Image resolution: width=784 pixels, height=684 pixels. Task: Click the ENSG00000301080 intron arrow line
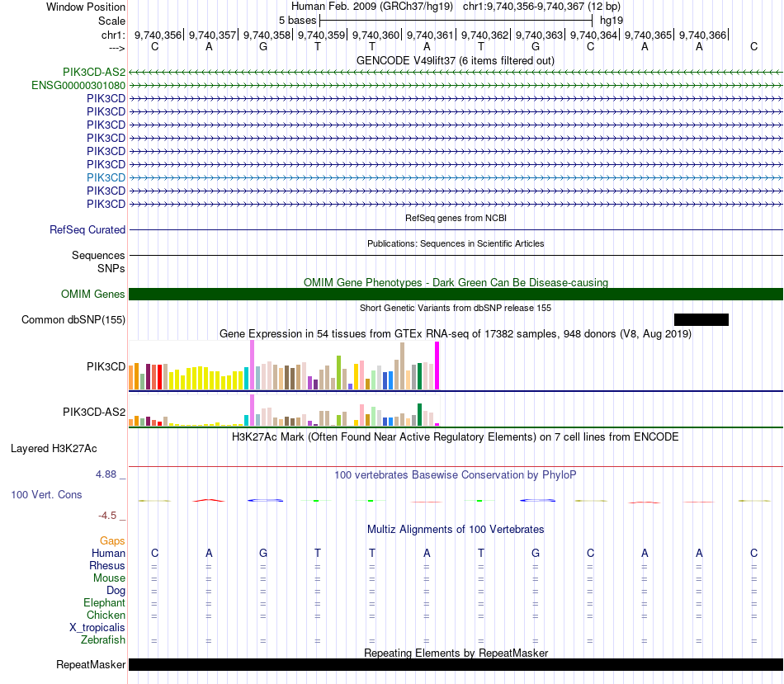click(456, 86)
